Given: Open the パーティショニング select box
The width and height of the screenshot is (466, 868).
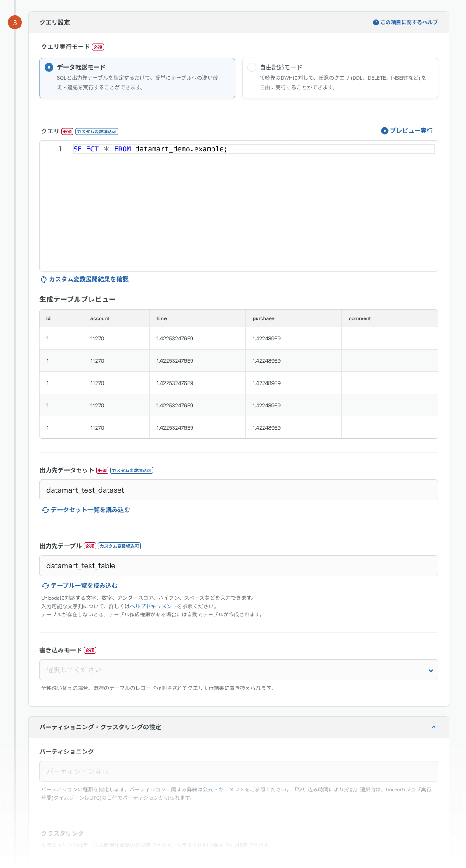Looking at the screenshot, I should 238,771.
